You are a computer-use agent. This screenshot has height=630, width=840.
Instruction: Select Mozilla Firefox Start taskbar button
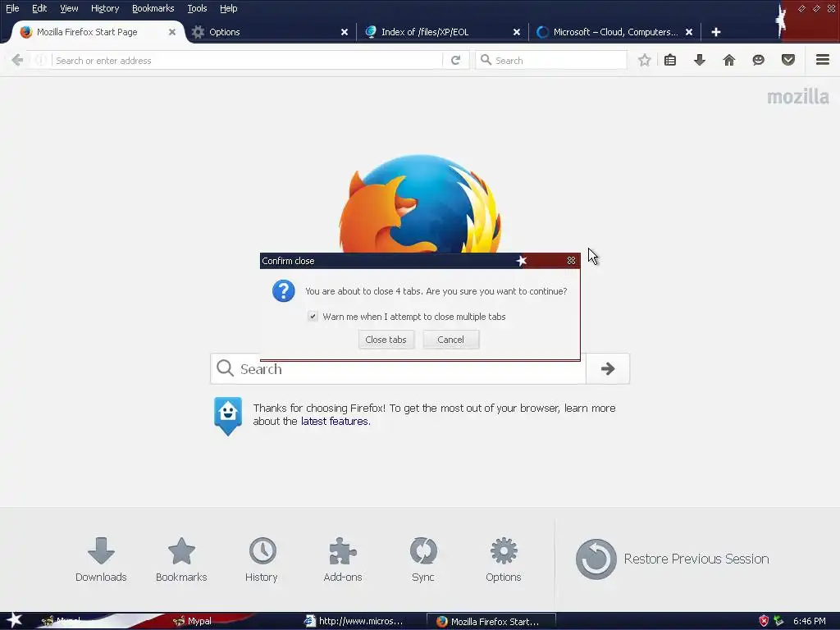coord(491,622)
